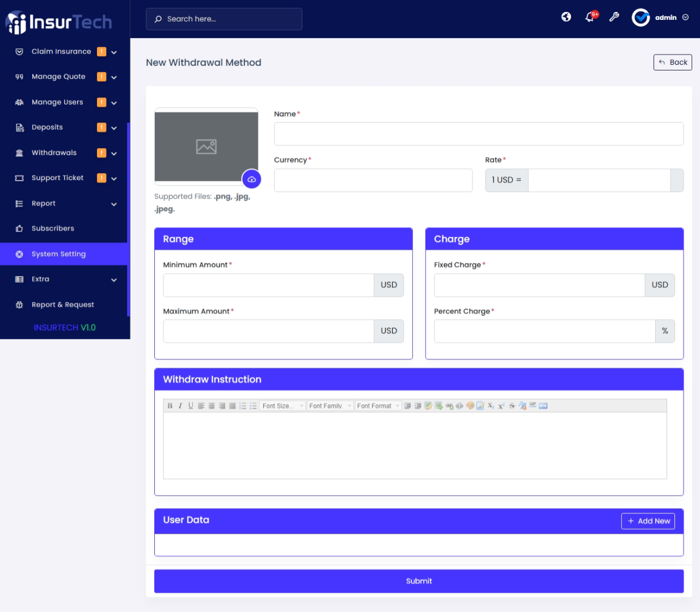This screenshot has width=700, height=612.
Task: Focus the Percent Charge field
Action: 545,331
